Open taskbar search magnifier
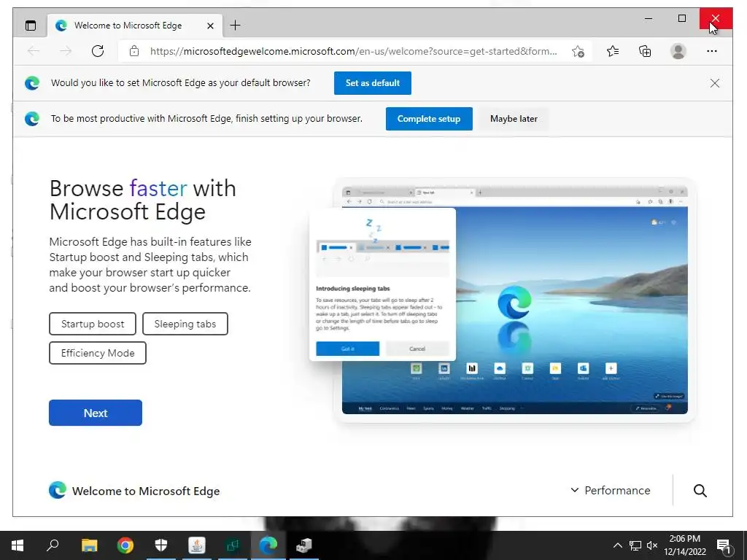Screen dimensions: 747x560 pos(53,545)
